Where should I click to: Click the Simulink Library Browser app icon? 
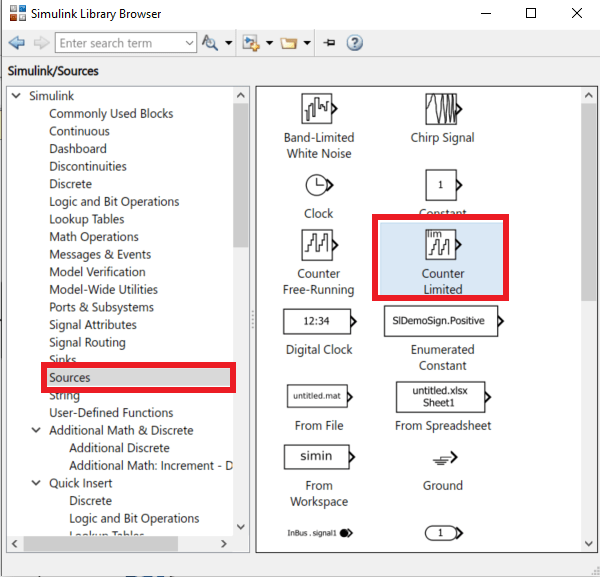(18, 13)
